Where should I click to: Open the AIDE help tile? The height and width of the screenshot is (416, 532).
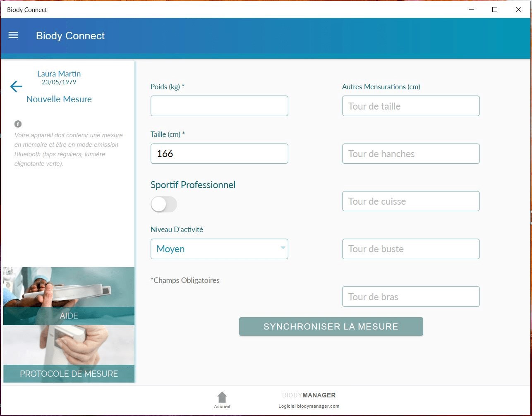[x=69, y=296]
